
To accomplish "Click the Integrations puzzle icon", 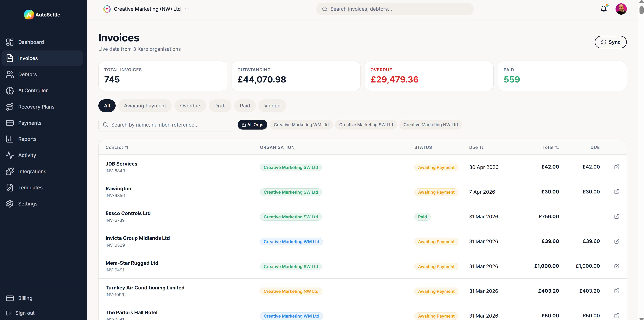I will pyautogui.click(x=10, y=171).
